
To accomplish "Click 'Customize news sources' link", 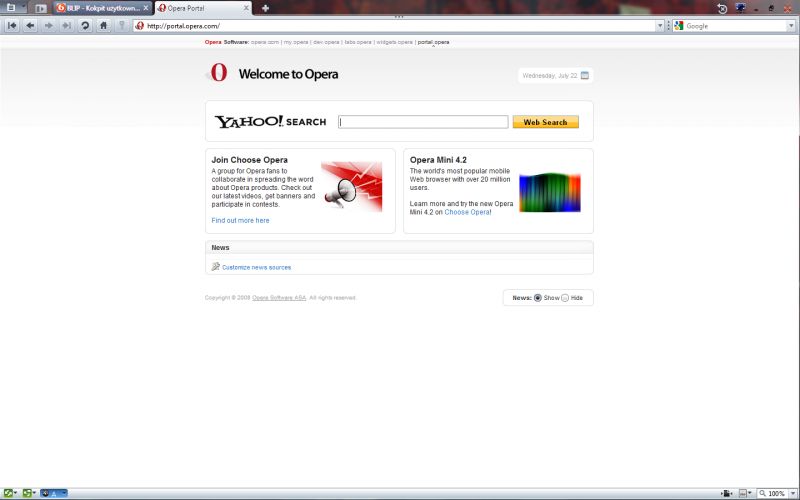I will 257,267.
